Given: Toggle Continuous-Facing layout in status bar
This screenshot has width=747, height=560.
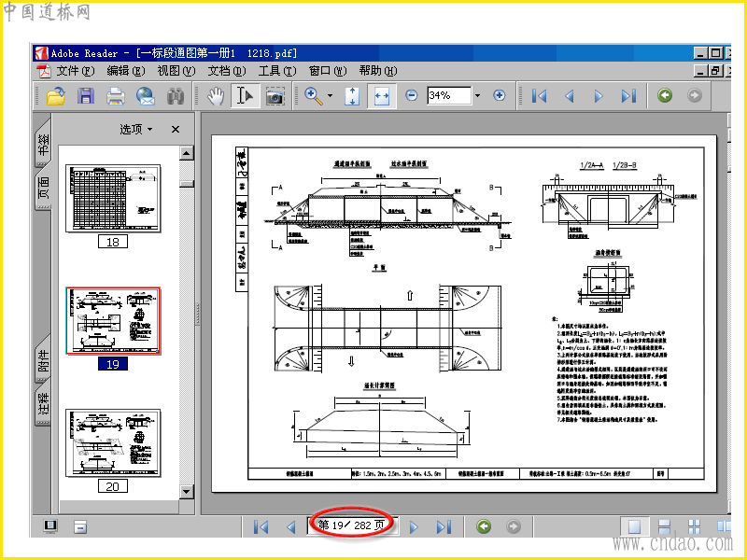Looking at the screenshot, I should tap(694, 526).
